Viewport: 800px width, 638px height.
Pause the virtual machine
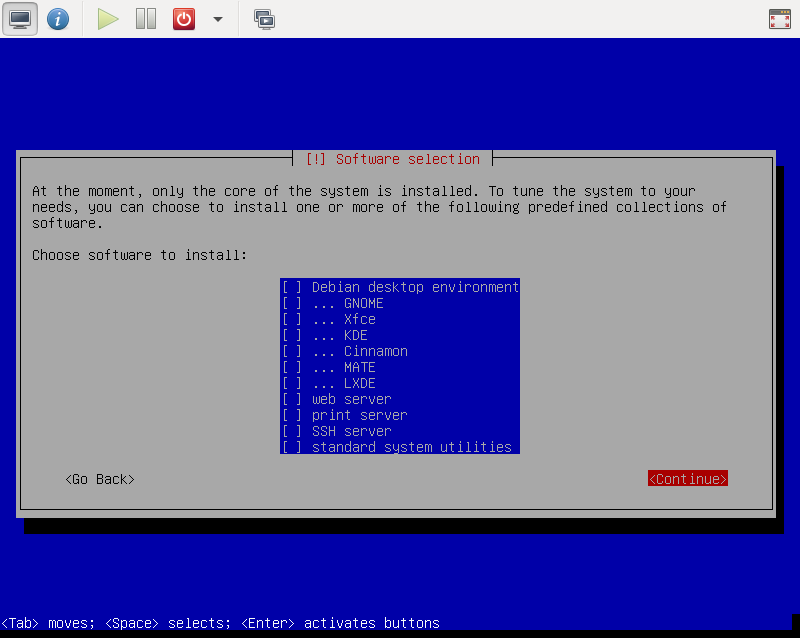point(146,19)
